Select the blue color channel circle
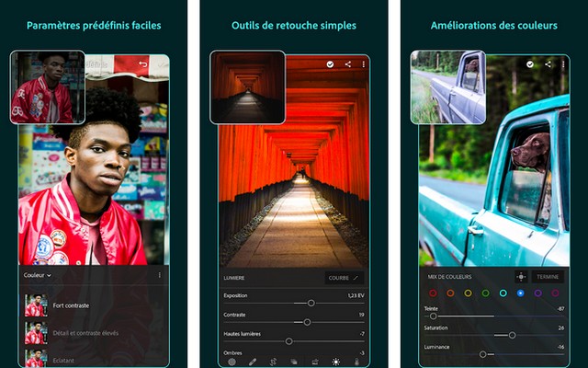 click(521, 293)
